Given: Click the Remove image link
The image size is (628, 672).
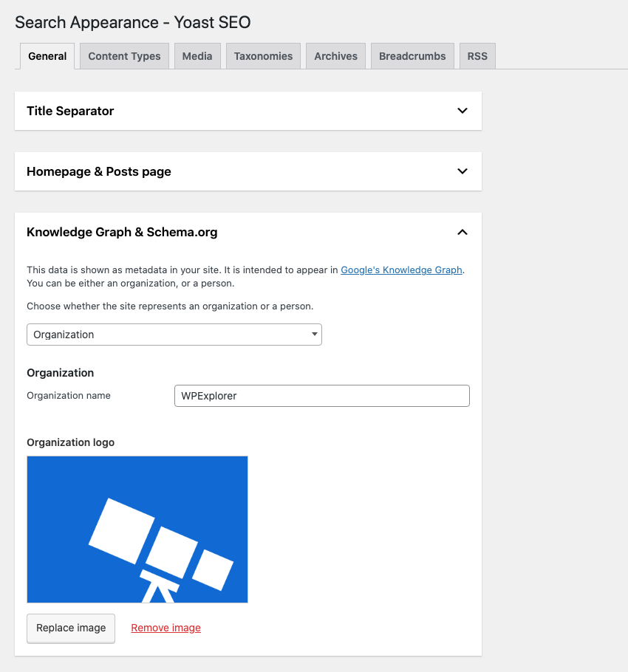Looking at the screenshot, I should tap(166, 628).
